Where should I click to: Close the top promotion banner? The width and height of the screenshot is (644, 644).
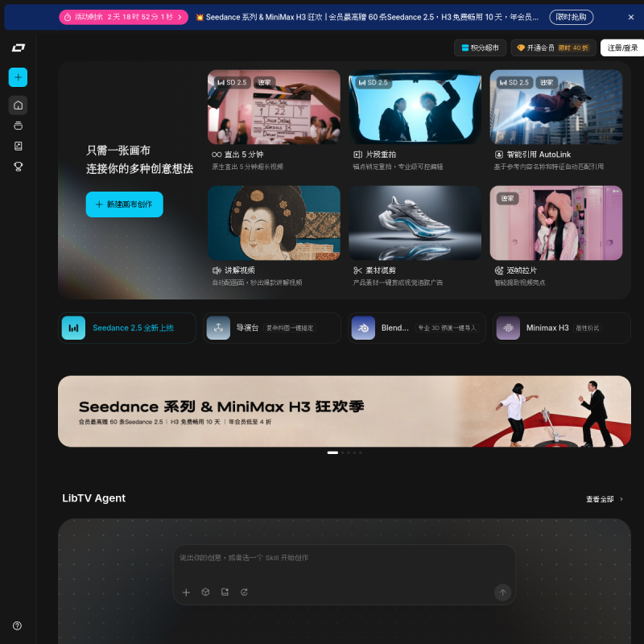coord(631,17)
